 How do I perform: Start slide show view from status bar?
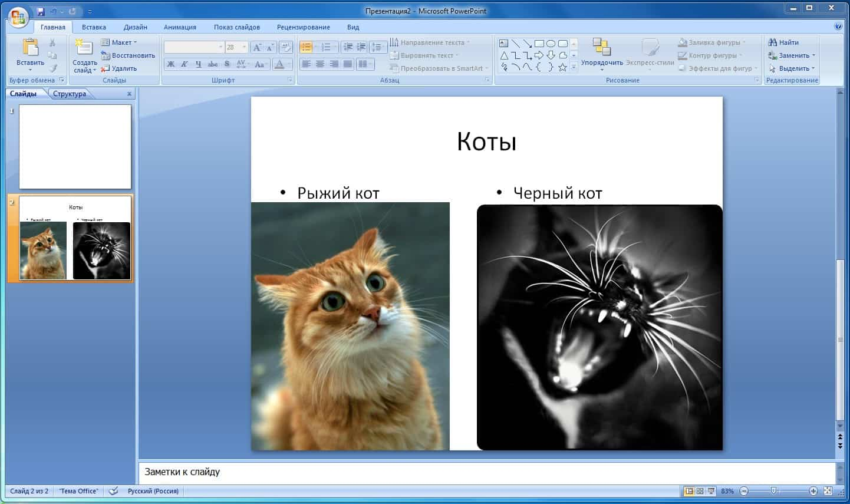[711, 491]
